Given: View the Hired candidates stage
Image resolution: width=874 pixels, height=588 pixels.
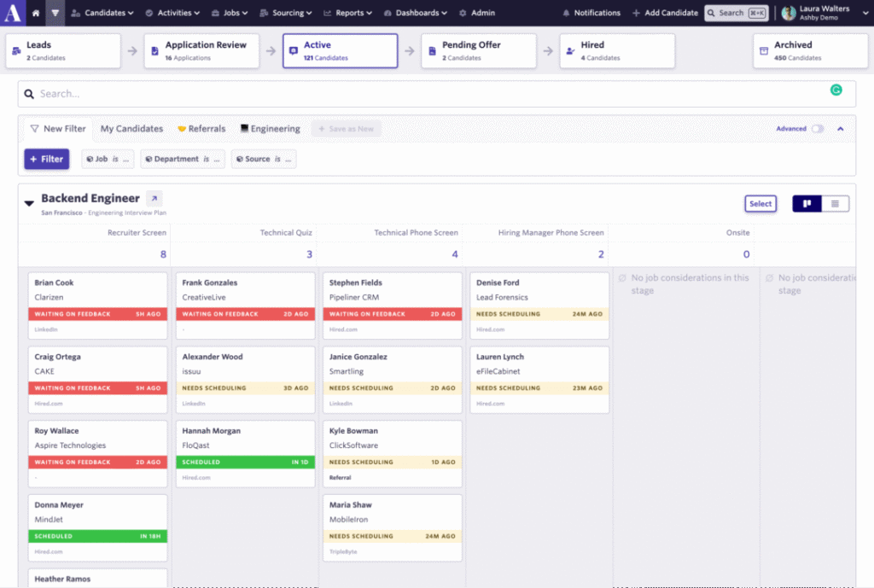Looking at the screenshot, I should (x=617, y=50).
